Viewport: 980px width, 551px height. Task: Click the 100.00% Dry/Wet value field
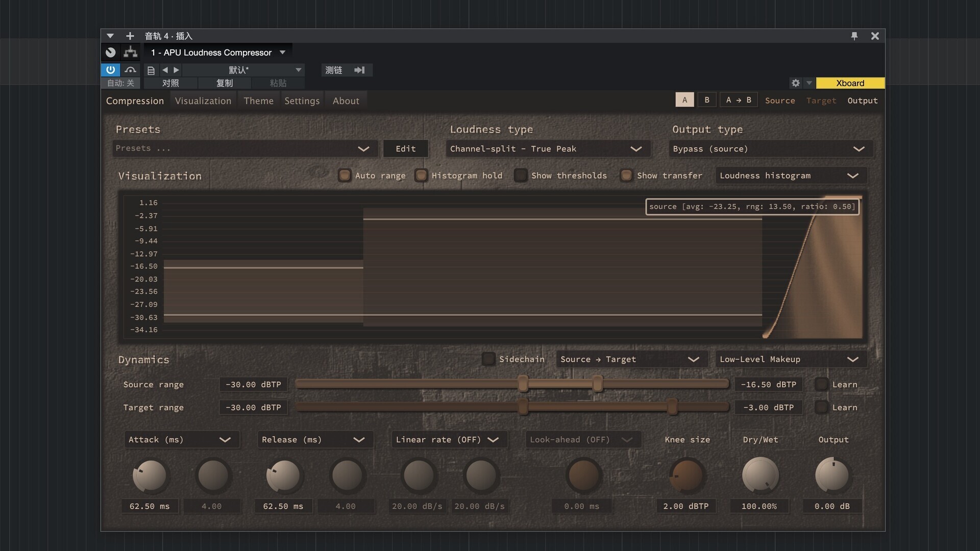tap(759, 506)
